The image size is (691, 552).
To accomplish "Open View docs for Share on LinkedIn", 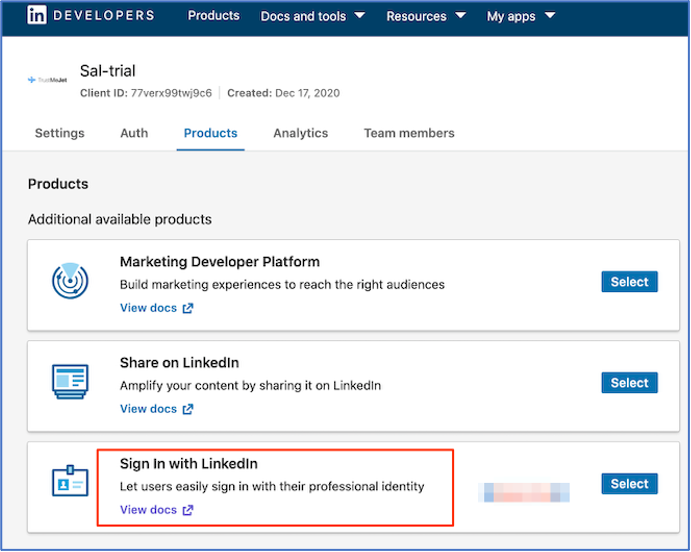I will (x=149, y=409).
